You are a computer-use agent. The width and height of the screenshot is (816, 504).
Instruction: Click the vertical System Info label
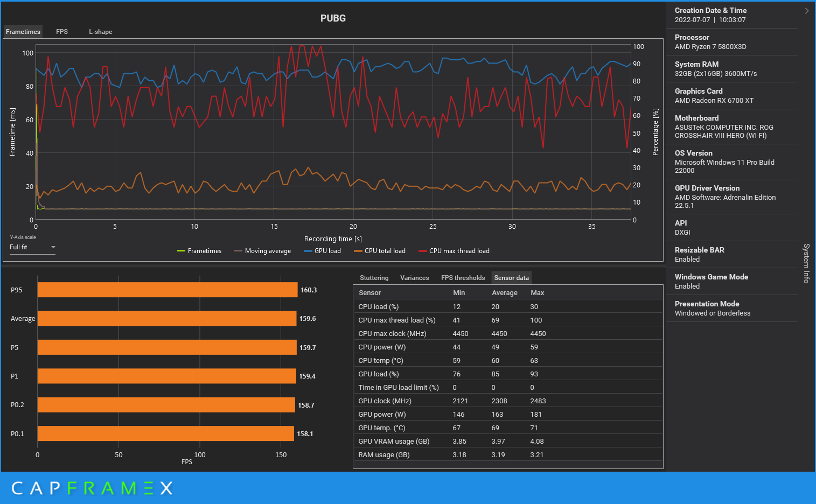click(806, 263)
